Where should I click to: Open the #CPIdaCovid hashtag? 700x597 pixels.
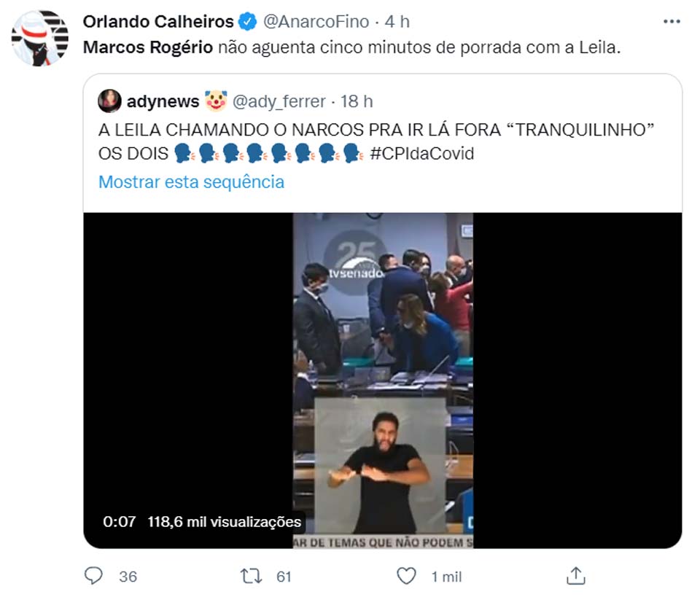click(422, 154)
